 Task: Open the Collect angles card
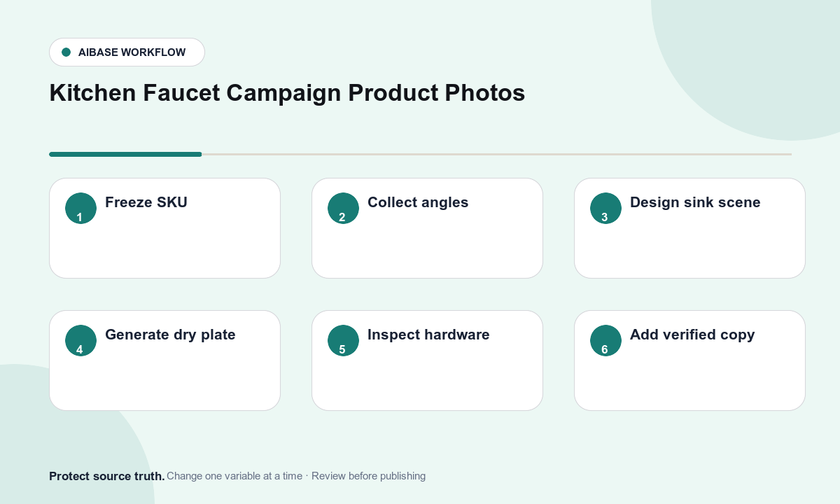click(x=427, y=228)
